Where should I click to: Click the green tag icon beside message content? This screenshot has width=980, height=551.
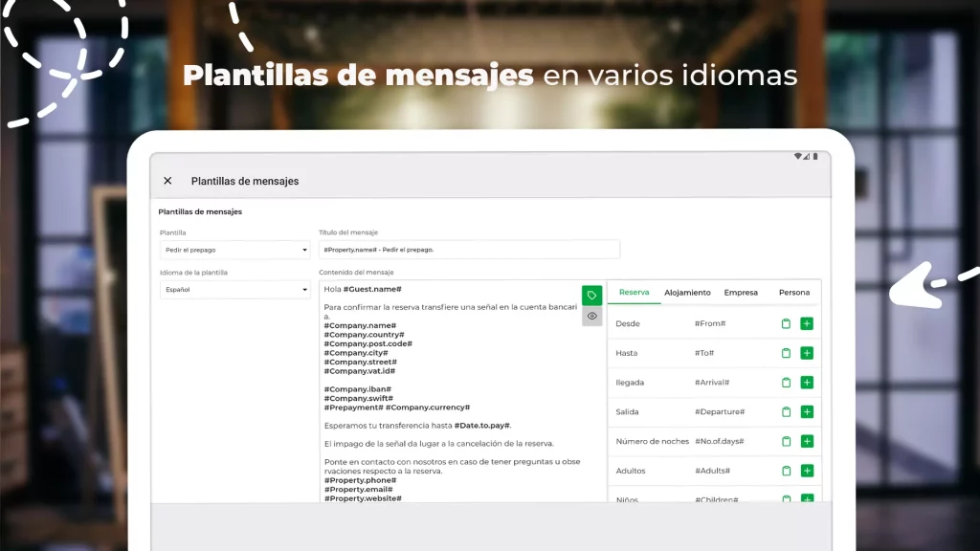pyautogui.click(x=592, y=296)
